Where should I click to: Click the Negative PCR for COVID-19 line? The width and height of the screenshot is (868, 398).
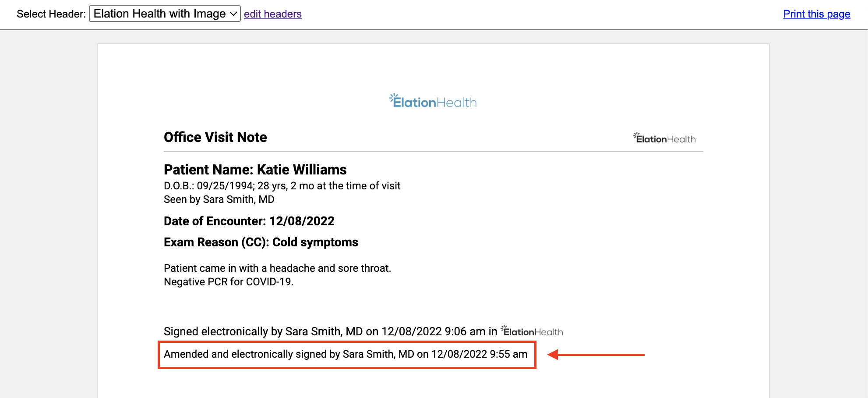click(228, 282)
